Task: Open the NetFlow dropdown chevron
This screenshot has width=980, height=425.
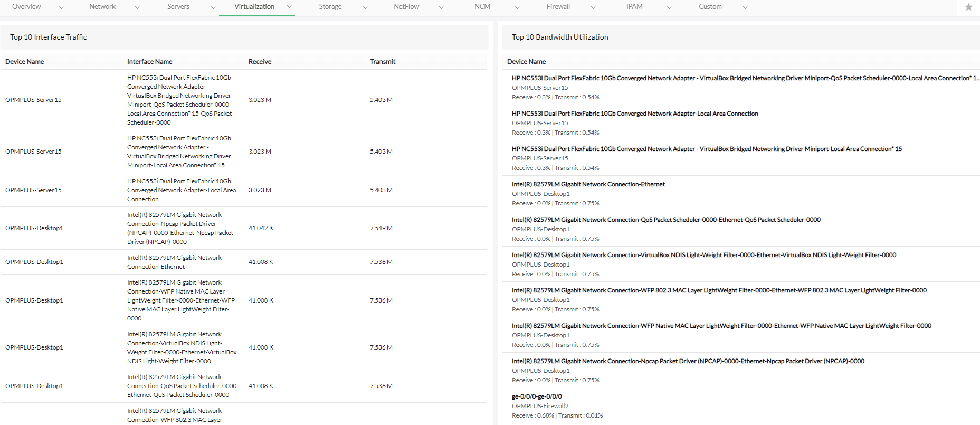Action: [x=441, y=7]
